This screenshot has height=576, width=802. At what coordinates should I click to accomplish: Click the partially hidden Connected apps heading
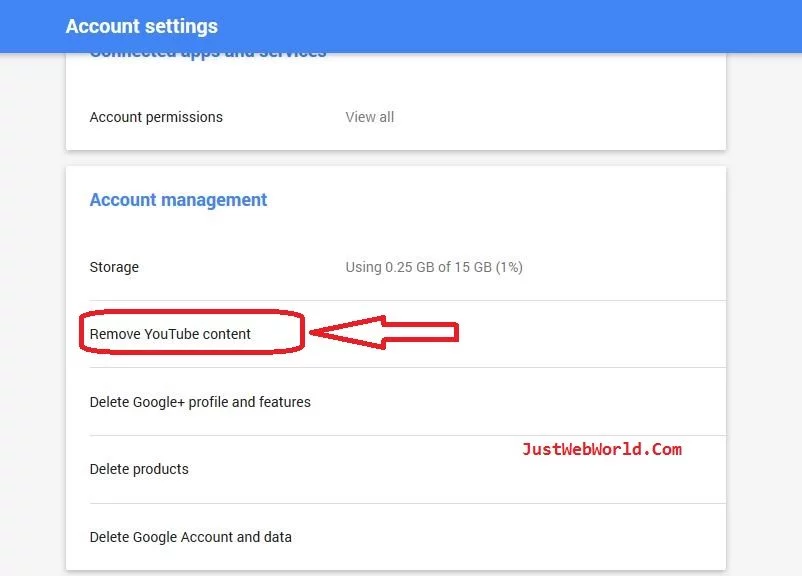pos(208,56)
